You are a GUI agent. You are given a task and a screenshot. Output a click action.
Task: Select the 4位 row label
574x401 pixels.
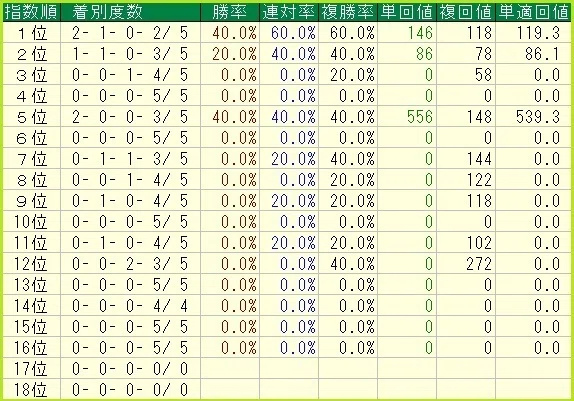(32, 96)
